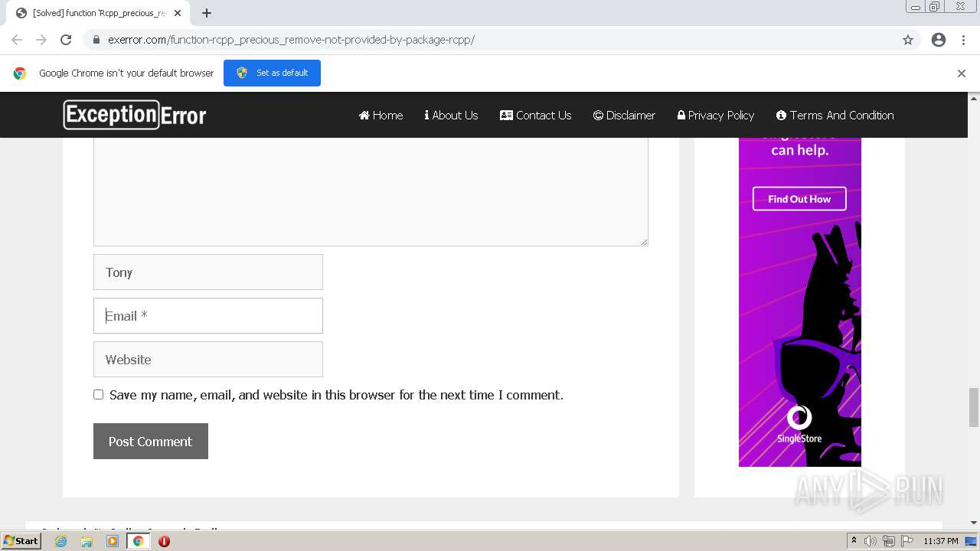Click the SingleStore ad logo
Viewport: 980px width, 551px height.
(799, 425)
